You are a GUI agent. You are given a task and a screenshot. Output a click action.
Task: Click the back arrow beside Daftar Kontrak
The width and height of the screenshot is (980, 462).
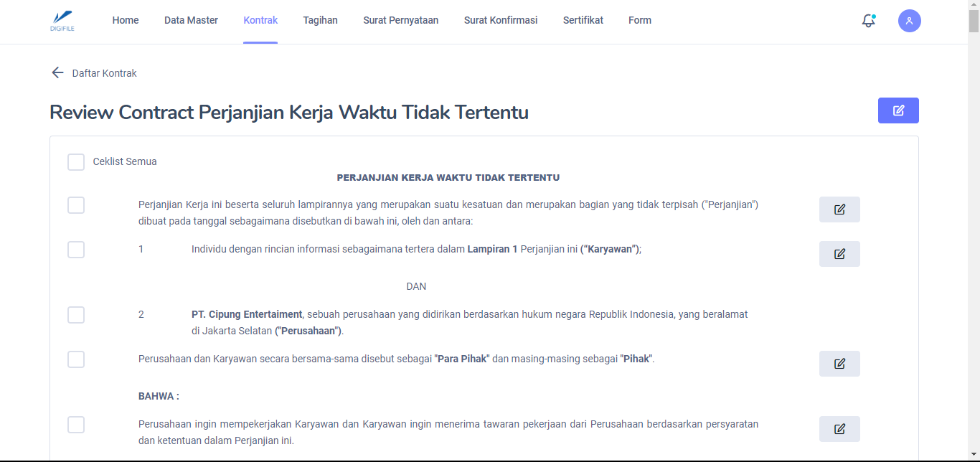point(57,73)
